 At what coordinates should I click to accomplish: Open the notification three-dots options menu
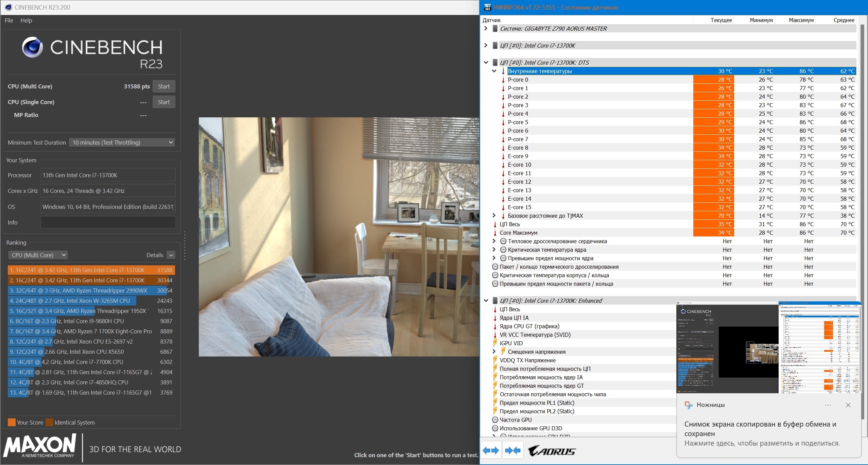pyautogui.click(x=828, y=405)
